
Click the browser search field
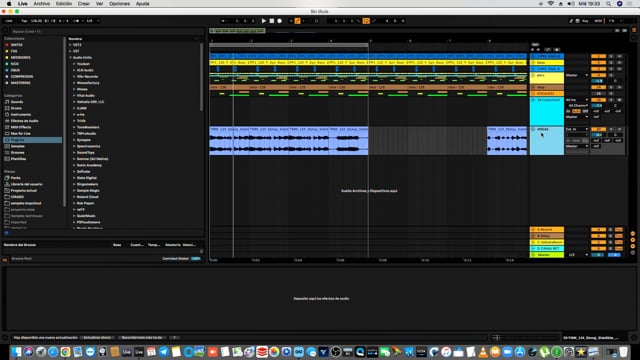click(x=104, y=31)
